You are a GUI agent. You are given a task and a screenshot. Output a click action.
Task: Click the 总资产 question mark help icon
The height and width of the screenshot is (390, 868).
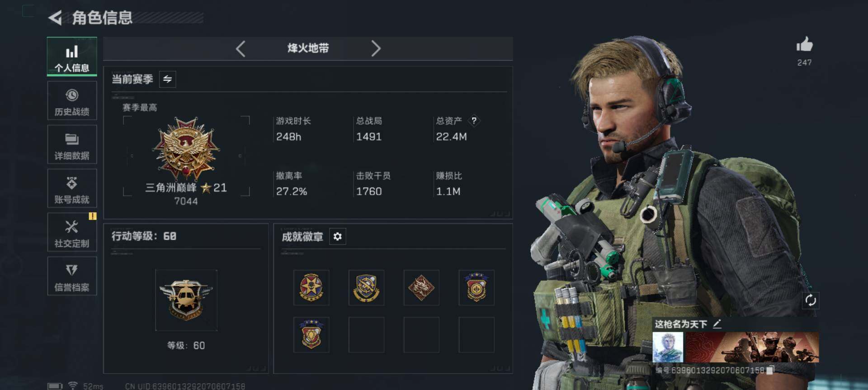click(x=474, y=121)
